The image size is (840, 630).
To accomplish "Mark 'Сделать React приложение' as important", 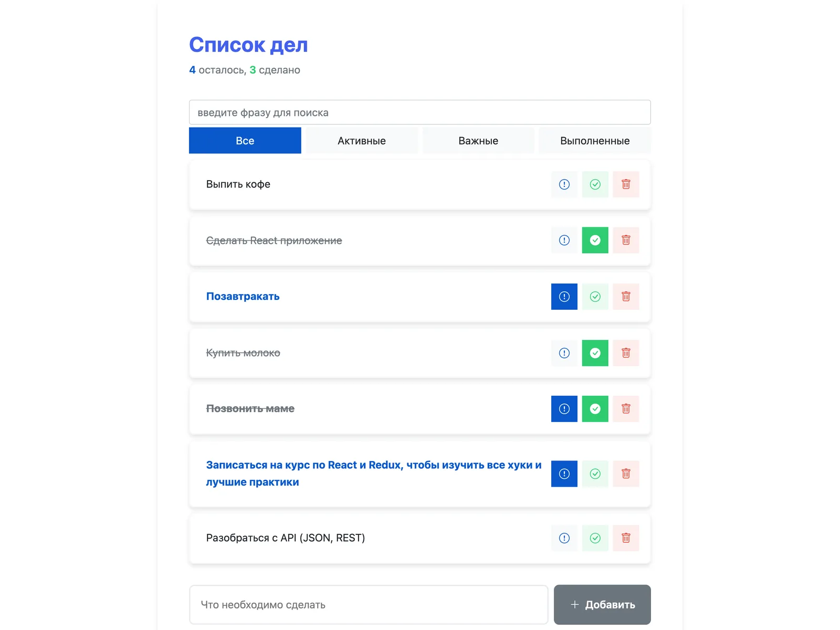I will [x=564, y=240].
